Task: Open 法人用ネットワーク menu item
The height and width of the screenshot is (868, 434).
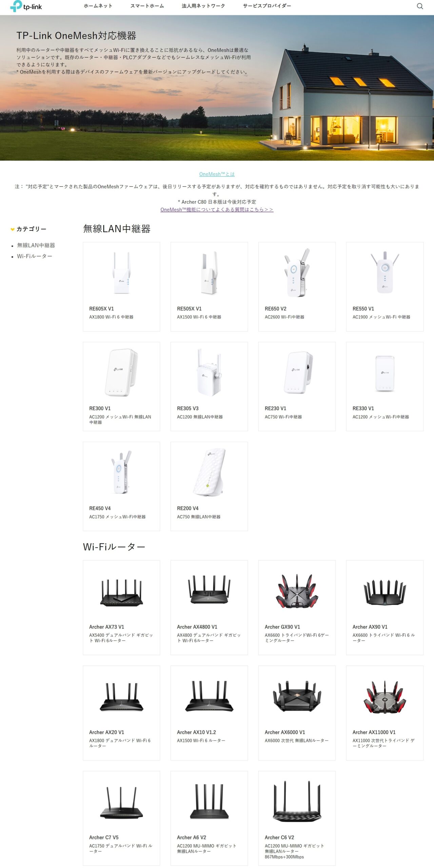Action: click(x=203, y=6)
